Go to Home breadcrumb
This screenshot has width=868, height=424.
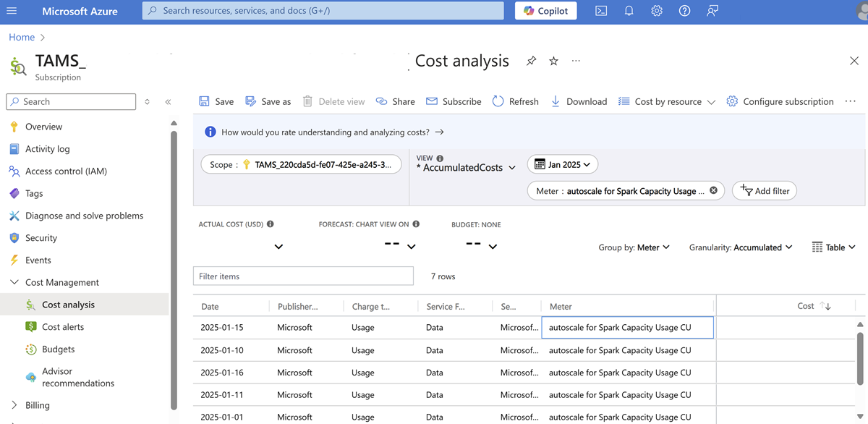(22, 37)
